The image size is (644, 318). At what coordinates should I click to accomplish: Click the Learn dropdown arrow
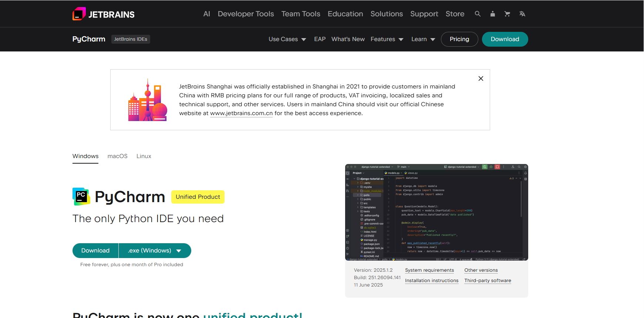pos(432,40)
